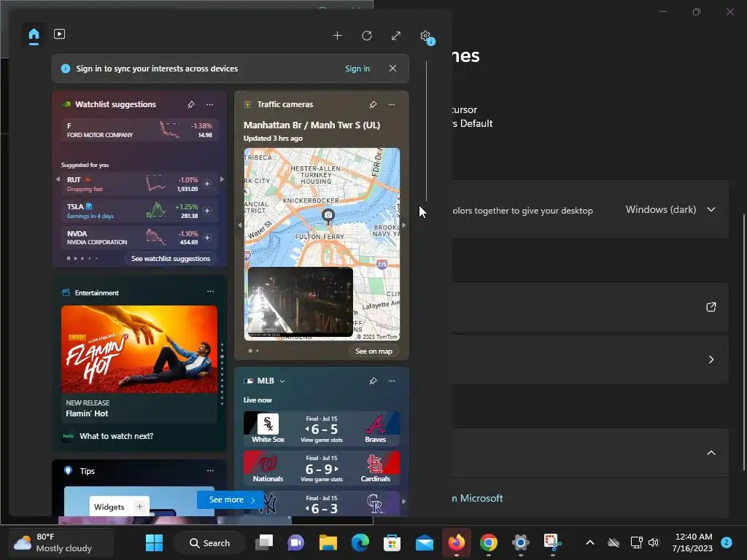Add widgets with the plus icon
Viewport: 747px width, 560px height.
[x=337, y=36]
